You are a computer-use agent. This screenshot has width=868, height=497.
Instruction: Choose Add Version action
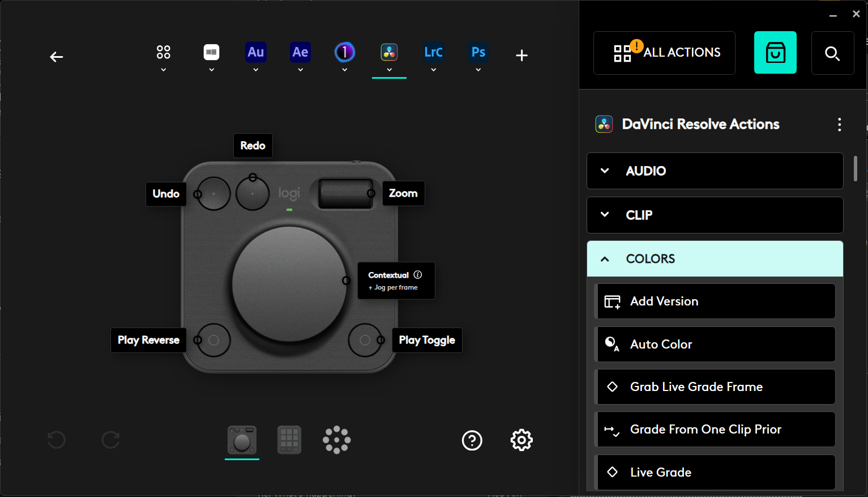(x=716, y=301)
